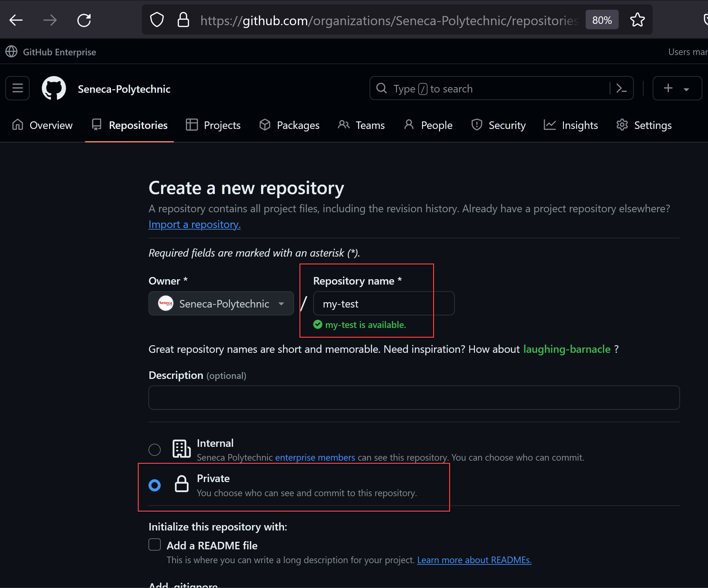This screenshot has height=588, width=708.
Task: Enable 'Add a README file' checkbox
Action: pos(155,545)
